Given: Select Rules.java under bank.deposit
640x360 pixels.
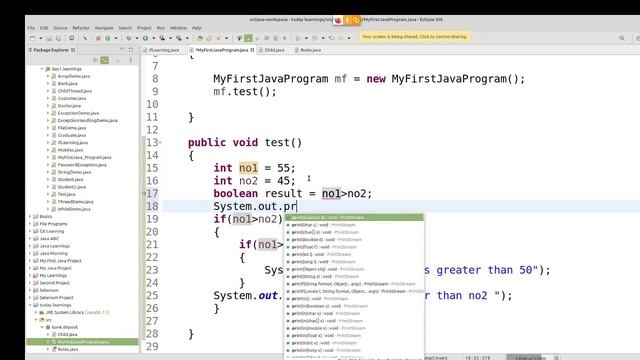Looking at the screenshot, I should 68,349.
